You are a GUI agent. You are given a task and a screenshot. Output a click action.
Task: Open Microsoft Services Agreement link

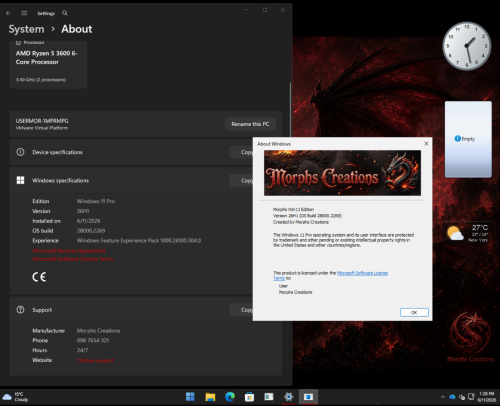69,251
